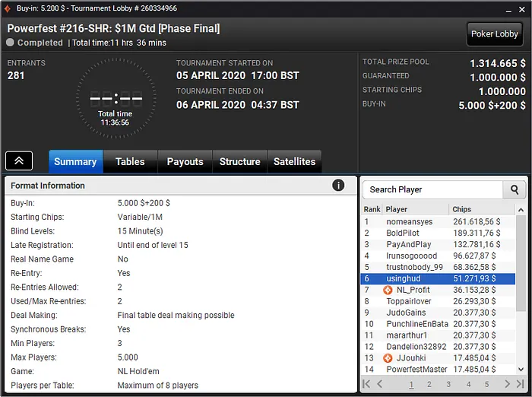This screenshot has height=397, width=532.
Task: Select highlighted player usinghud row
Action: (438, 278)
